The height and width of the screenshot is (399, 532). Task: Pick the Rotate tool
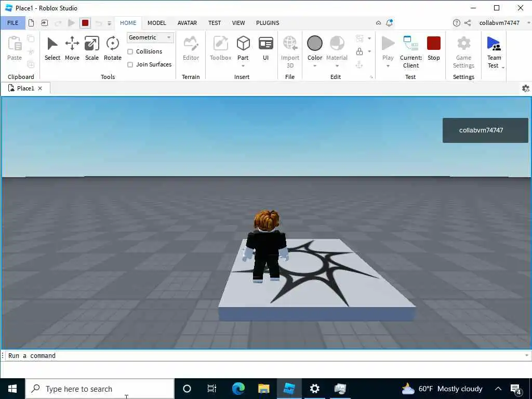[x=113, y=48]
